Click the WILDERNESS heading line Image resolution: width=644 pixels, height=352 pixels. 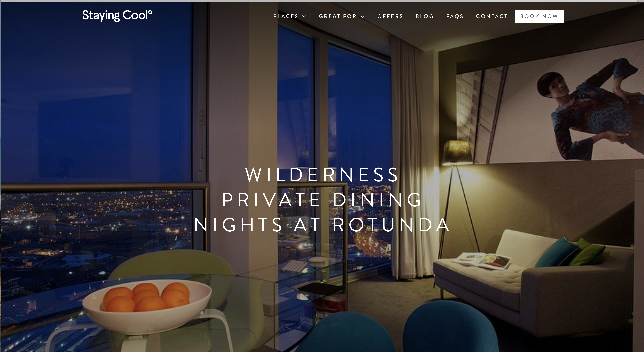click(322, 174)
